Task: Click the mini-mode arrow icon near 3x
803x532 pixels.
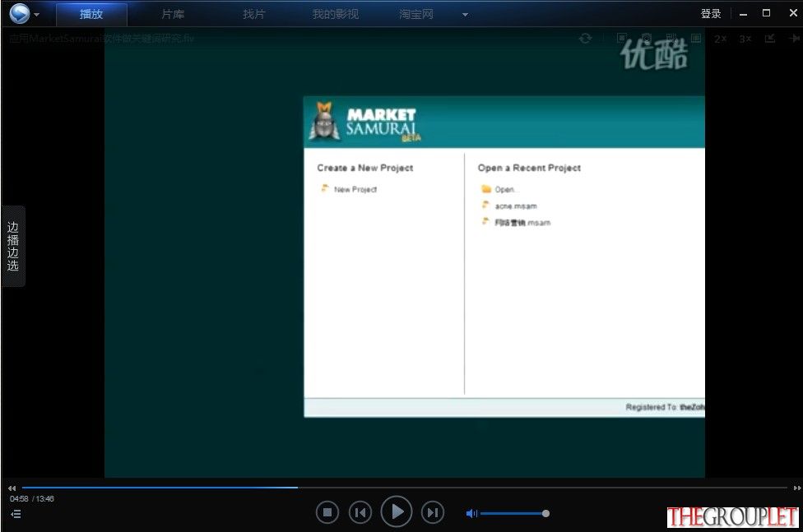Action: point(770,39)
